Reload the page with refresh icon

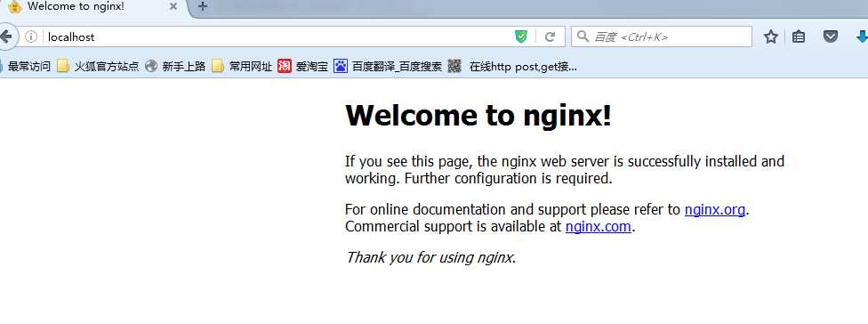point(550,37)
